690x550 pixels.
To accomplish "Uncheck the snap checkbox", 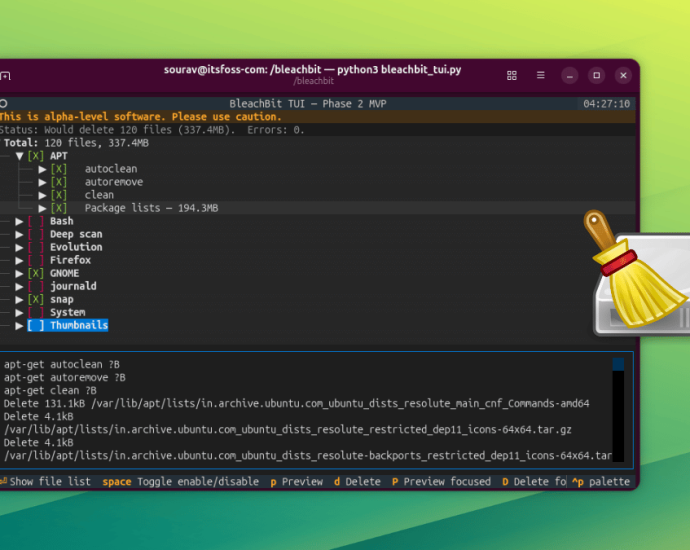I will (x=36, y=300).
